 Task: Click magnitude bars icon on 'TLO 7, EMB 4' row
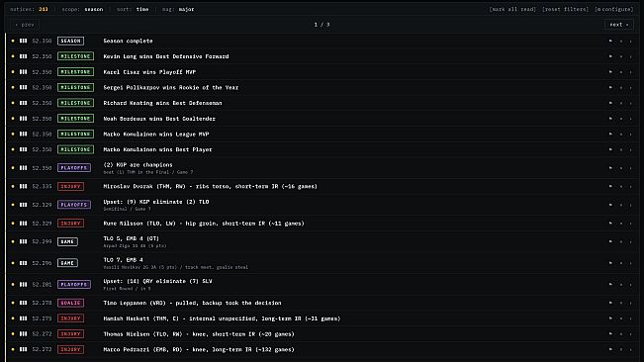[24, 263]
